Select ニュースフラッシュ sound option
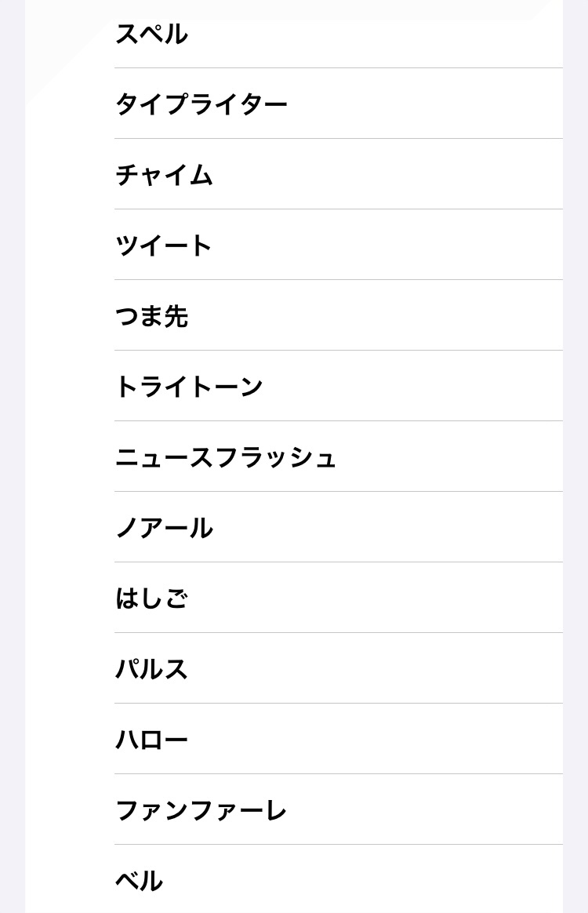This screenshot has height=913, width=588. pyautogui.click(x=226, y=457)
